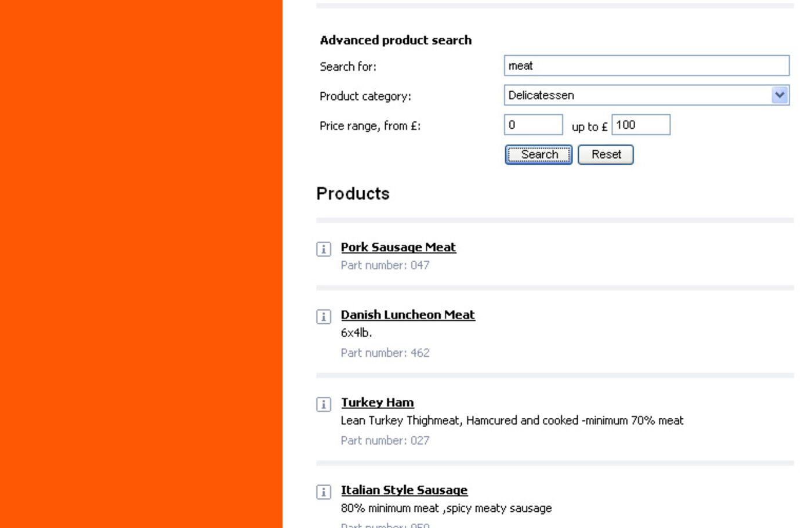Click the minimum price field showing 0
Image resolution: width=812 pixels, height=528 pixels.
pyautogui.click(x=533, y=125)
